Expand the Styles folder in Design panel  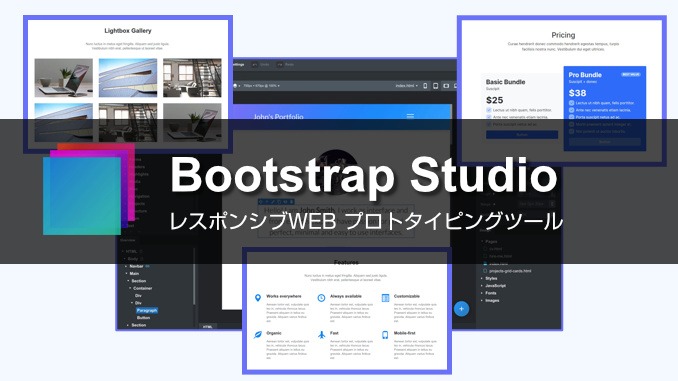[482, 279]
